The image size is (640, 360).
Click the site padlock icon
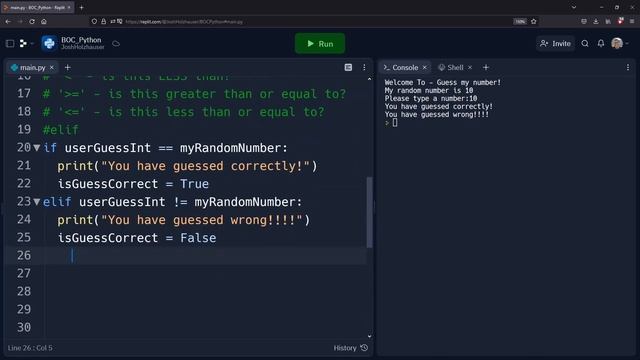pyautogui.click(x=104, y=21)
